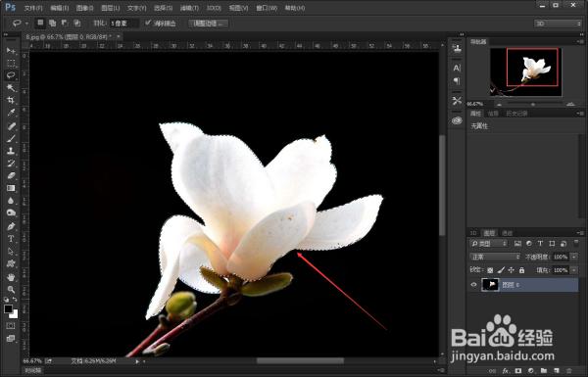Viewport: 588px width, 377px height.
Task: Select the Lasso tool in toolbox
Action: [11, 75]
